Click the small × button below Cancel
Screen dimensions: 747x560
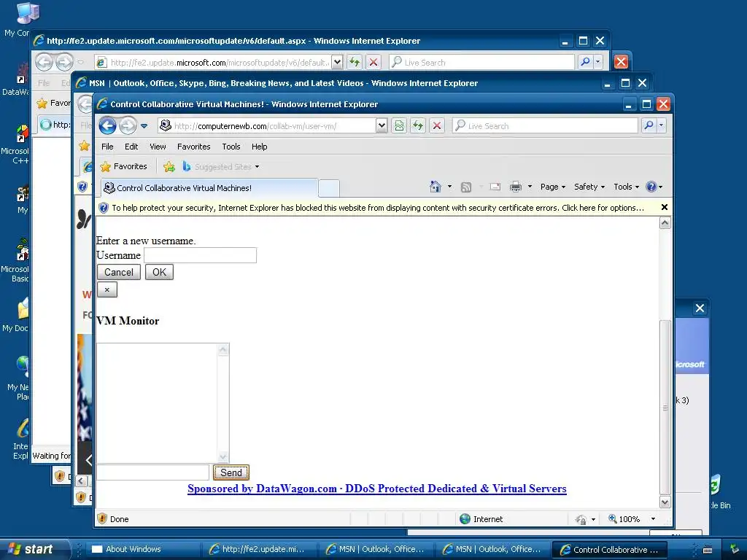[x=107, y=289]
